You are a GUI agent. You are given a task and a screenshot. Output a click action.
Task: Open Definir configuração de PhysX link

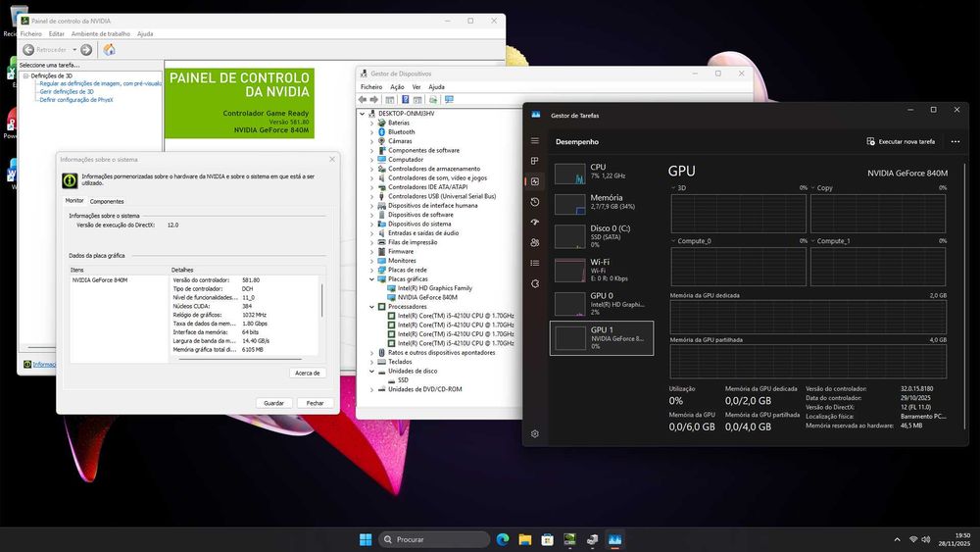[76, 100]
